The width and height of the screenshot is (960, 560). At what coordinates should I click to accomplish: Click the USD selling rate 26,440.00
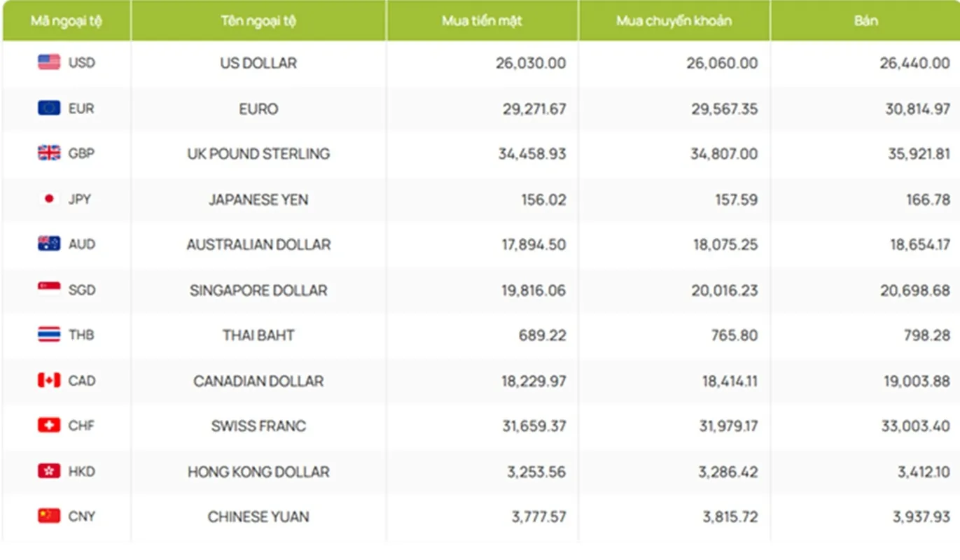click(x=915, y=63)
